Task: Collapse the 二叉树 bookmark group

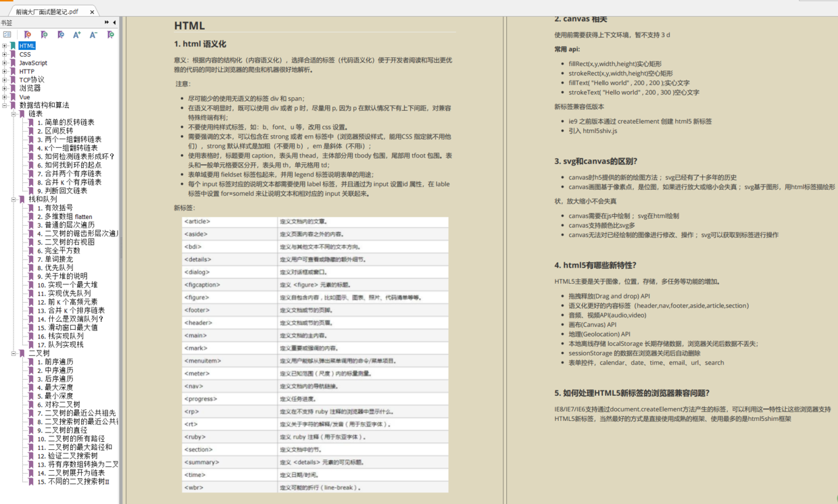Action: (13, 353)
